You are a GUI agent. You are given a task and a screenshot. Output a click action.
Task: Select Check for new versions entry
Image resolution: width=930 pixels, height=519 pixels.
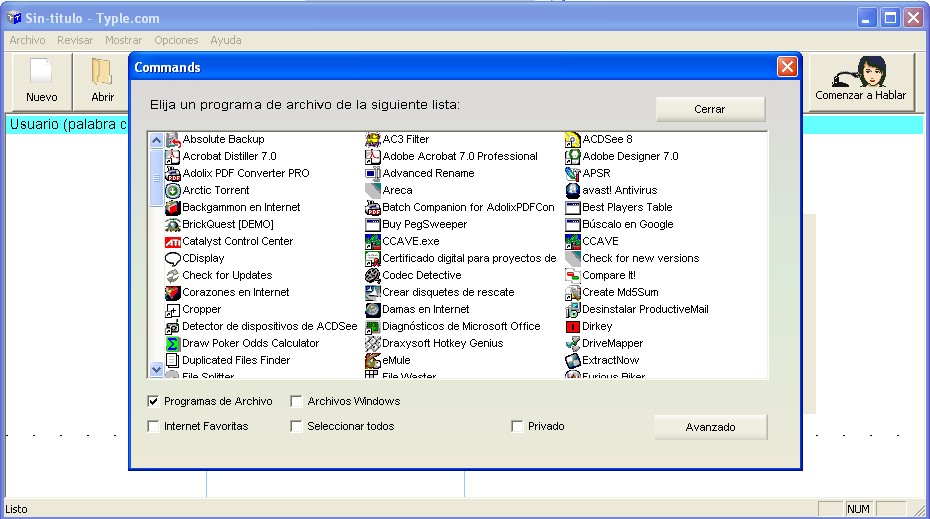641,258
